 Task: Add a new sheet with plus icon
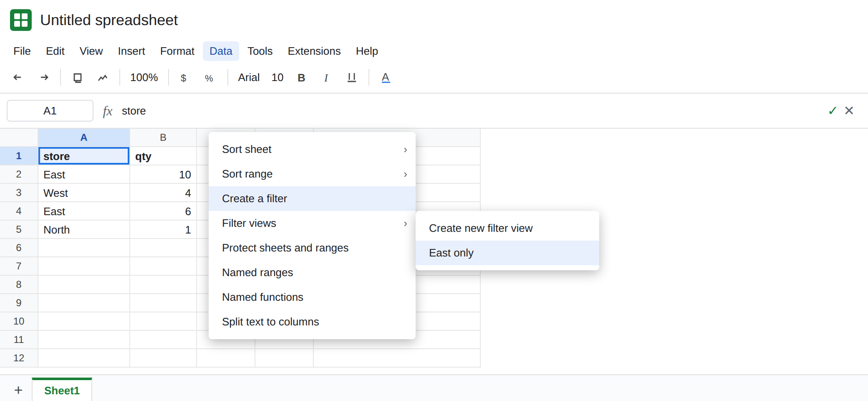18,390
